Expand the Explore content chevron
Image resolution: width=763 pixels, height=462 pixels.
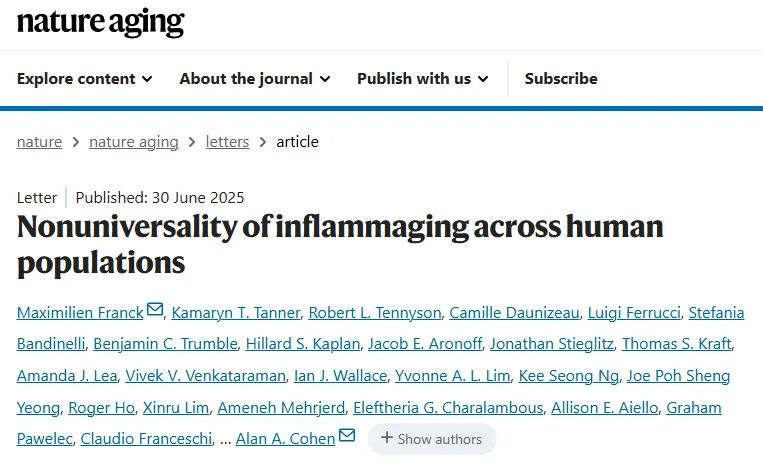(x=147, y=79)
